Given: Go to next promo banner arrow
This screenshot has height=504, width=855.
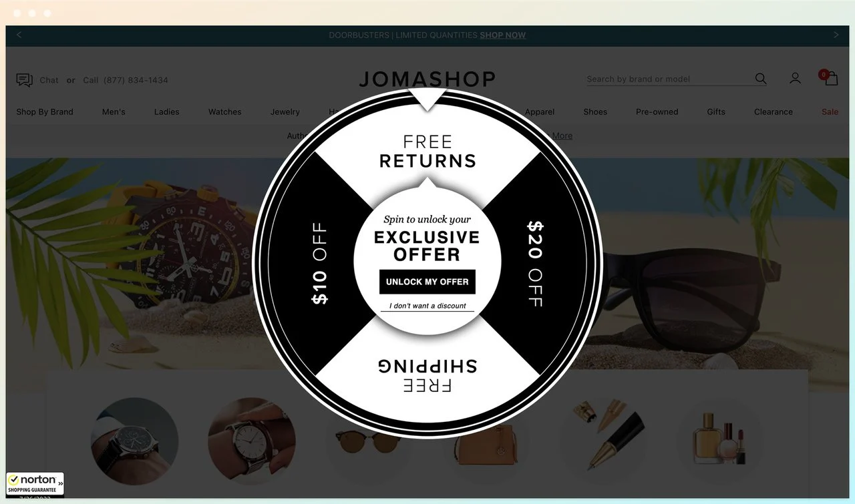Looking at the screenshot, I should pos(836,35).
